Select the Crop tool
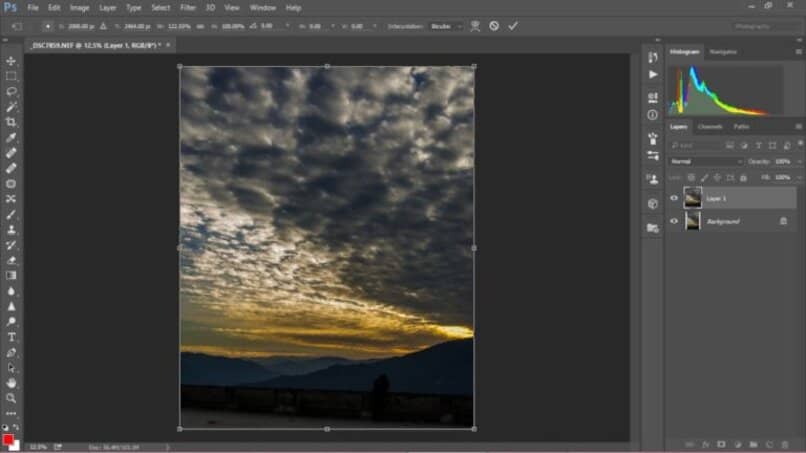 pyautogui.click(x=11, y=122)
